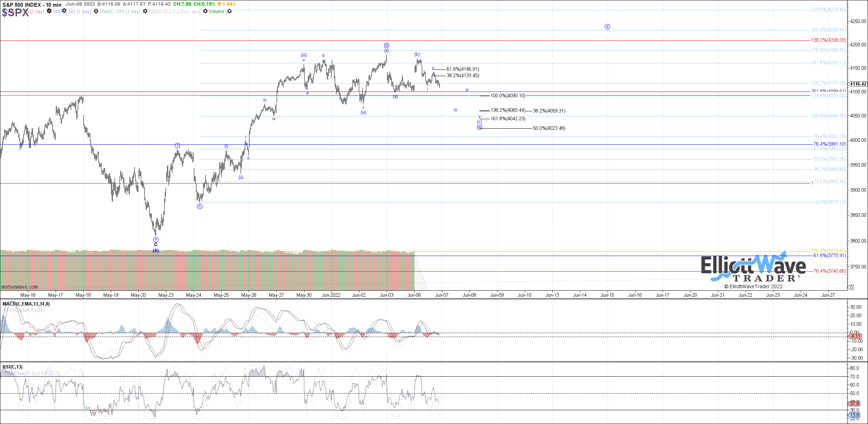The image size is (868, 424).
Task: Select the SMA(C,100) [1 day] indicator label
Action: 120,12
